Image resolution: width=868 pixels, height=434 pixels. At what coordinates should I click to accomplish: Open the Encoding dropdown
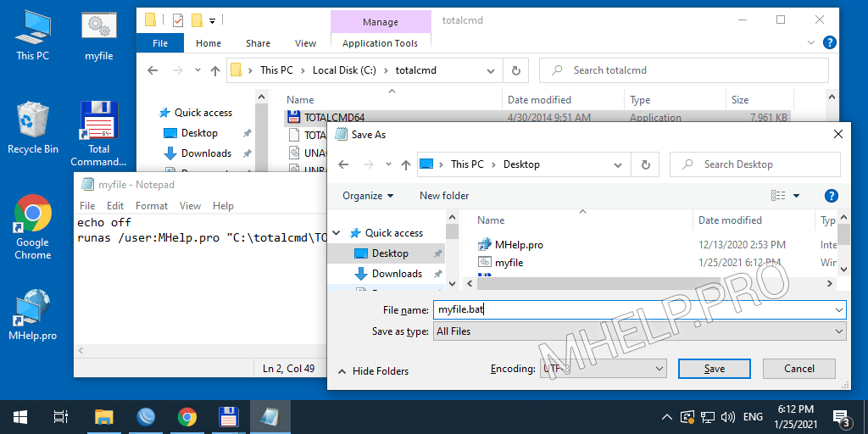tap(659, 369)
